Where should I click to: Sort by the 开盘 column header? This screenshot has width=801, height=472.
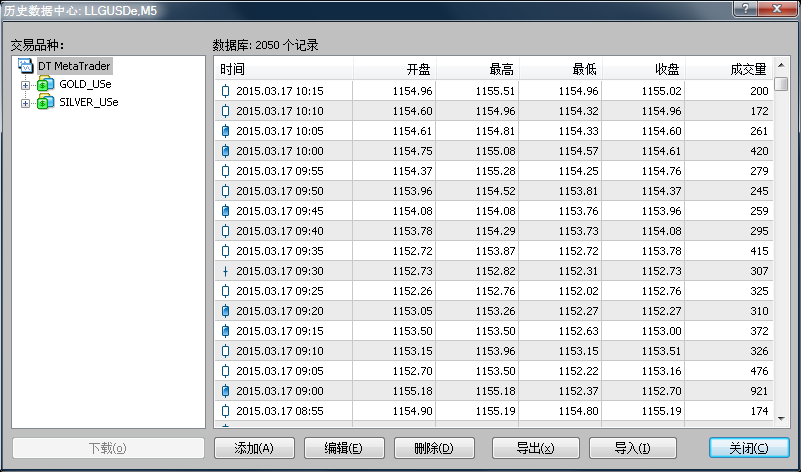click(x=394, y=69)
